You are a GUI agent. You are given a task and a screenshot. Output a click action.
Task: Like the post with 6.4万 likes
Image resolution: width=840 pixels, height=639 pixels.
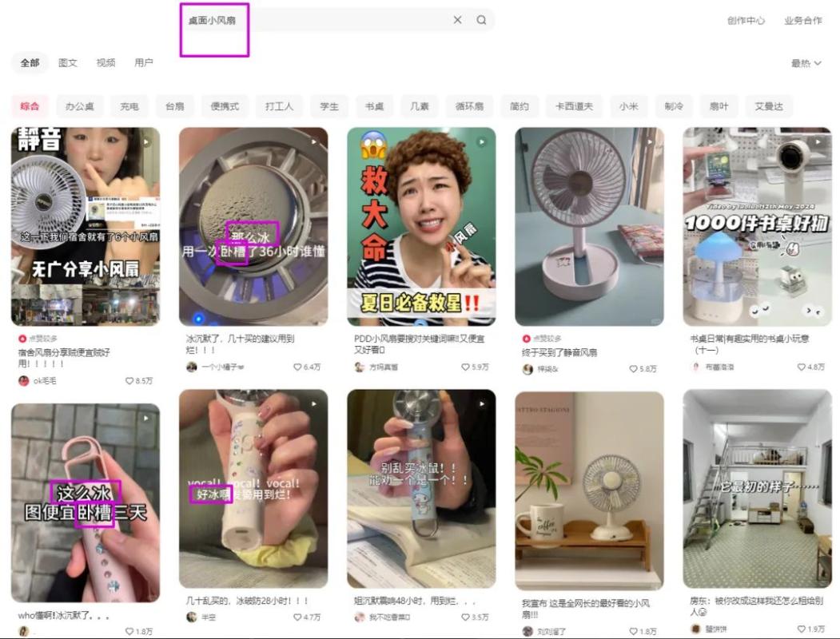(297, 367)
